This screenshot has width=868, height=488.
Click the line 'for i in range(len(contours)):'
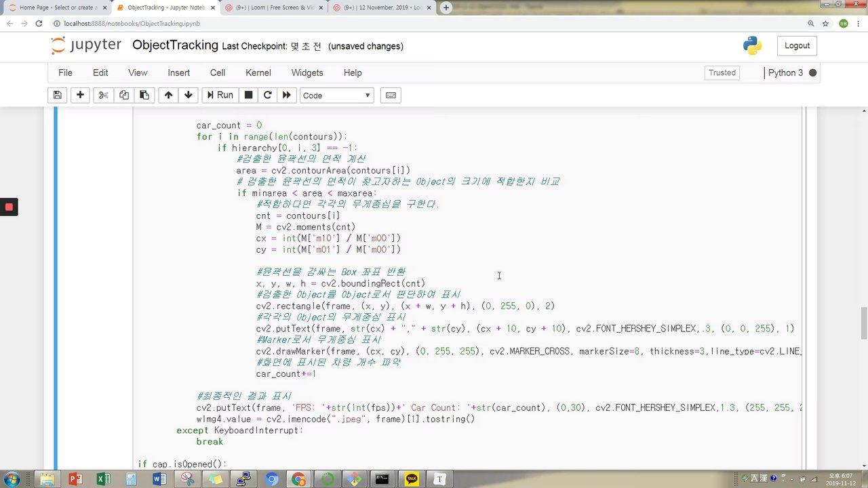click(272, 137)
